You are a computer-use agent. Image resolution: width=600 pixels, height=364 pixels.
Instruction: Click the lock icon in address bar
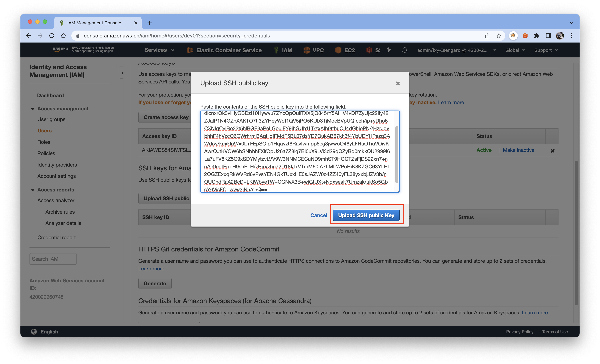tap(78, 36)
